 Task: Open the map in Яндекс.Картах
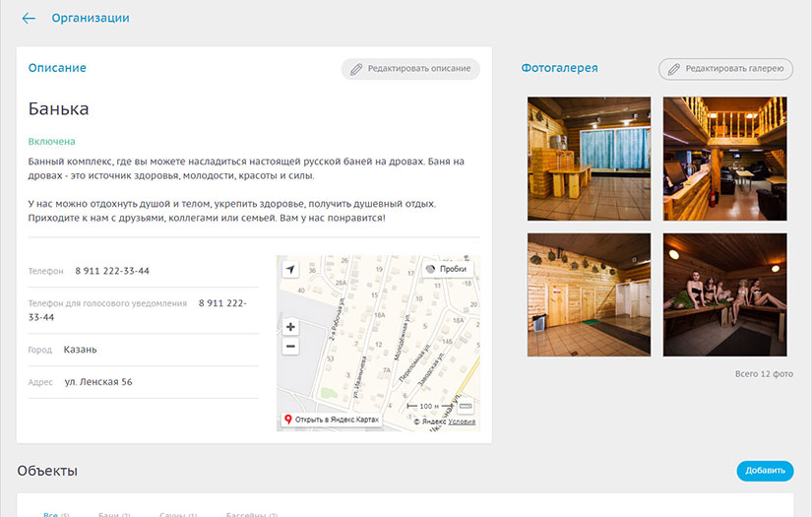click(x=332, y=420)
